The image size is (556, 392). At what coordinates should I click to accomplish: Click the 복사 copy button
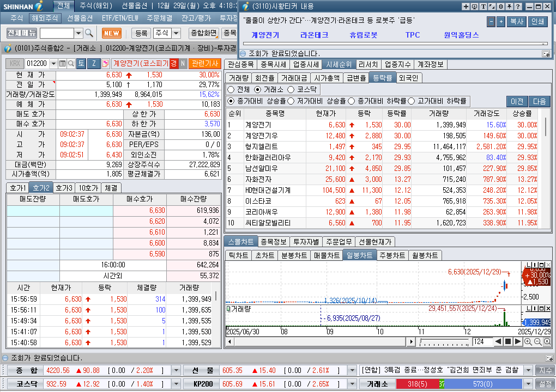(517, 22)
